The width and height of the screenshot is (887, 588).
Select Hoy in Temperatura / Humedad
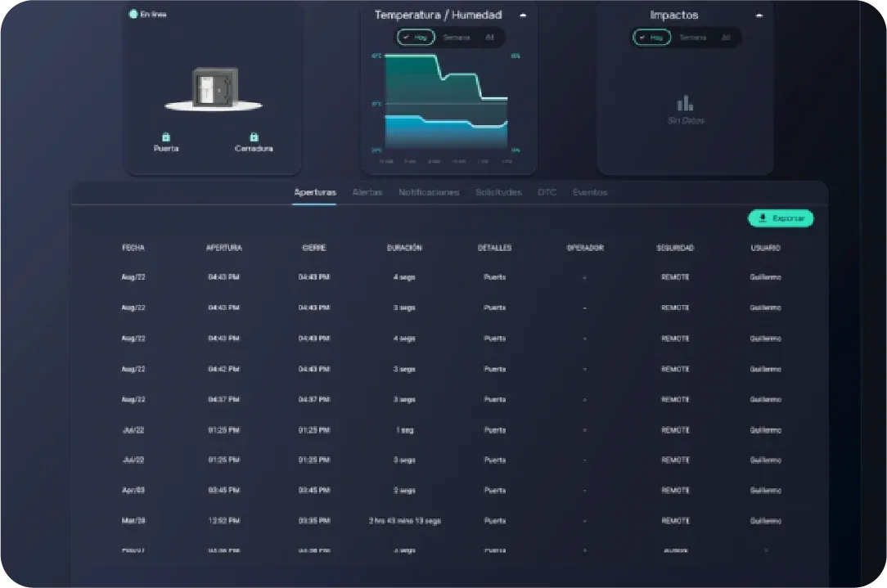416,38
